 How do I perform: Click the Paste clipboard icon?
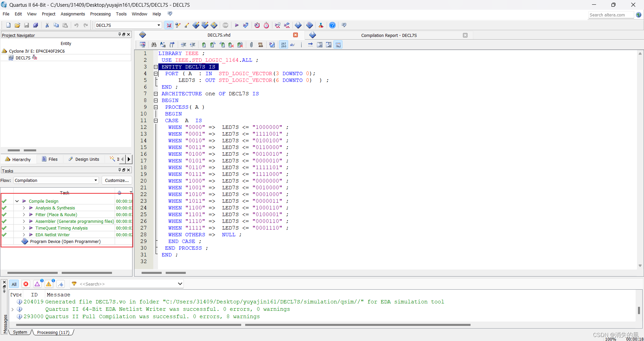pyautogui.click(x=65, y=25)
